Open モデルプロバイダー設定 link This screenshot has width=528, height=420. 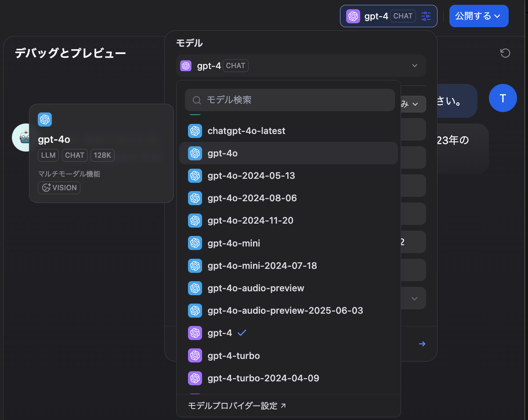click(235, 406)
